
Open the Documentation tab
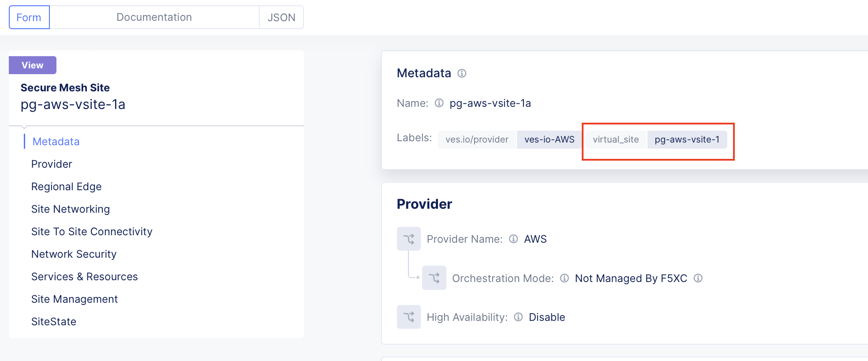coord(154,17)
